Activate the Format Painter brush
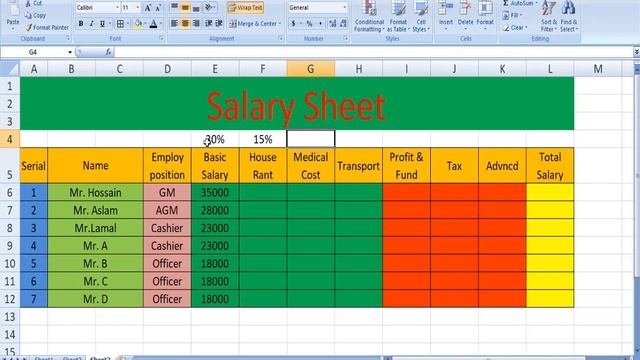 tap(28, 27)
